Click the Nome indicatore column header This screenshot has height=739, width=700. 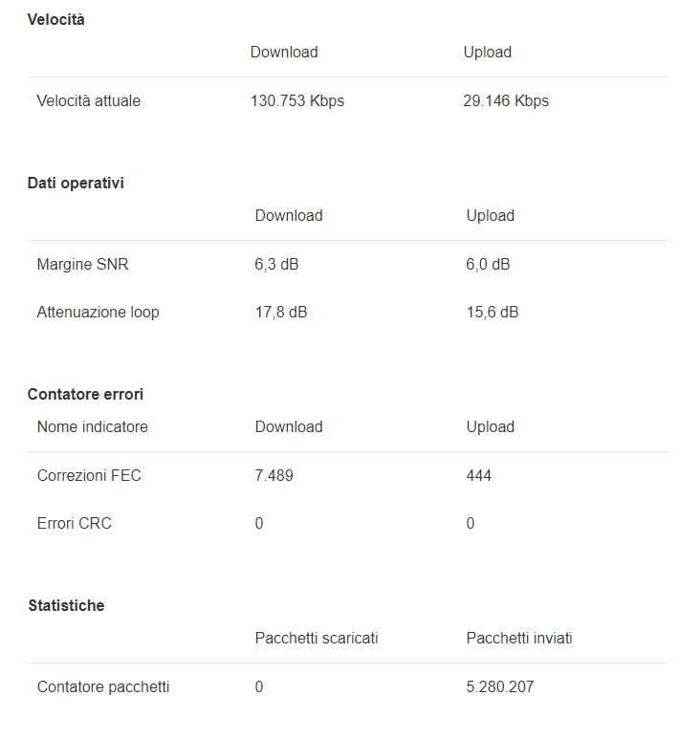92,426
